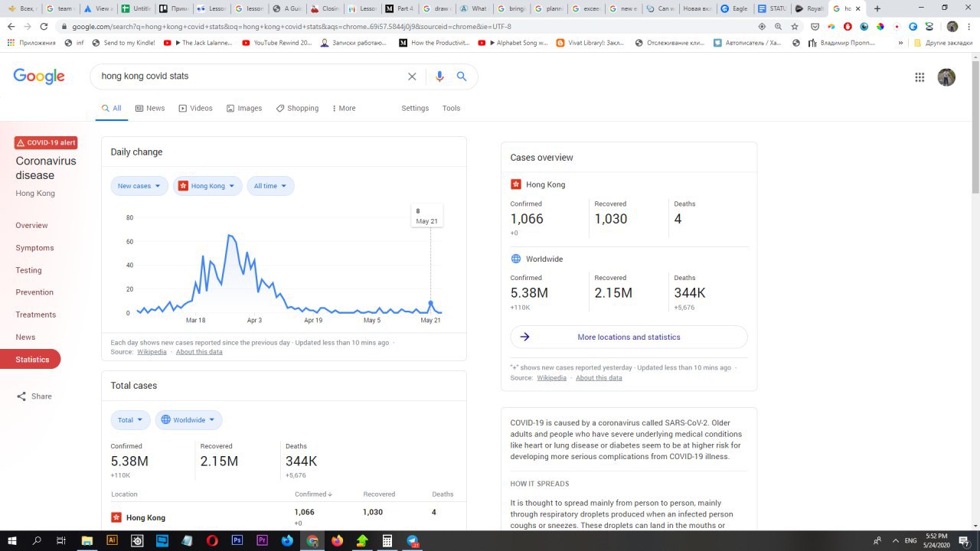
Task: Open Firefox from taskbar
Action: coord(338,540)
